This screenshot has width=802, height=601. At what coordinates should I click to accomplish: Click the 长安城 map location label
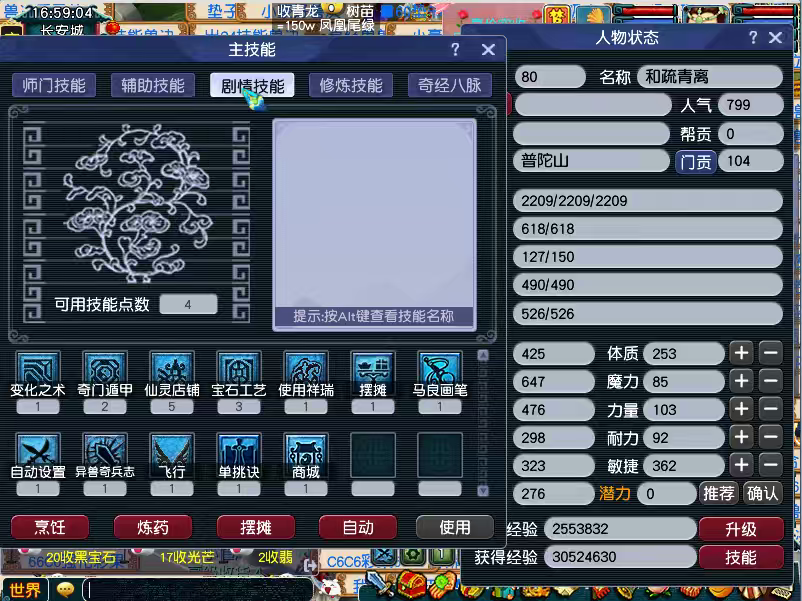click(62, 30)
